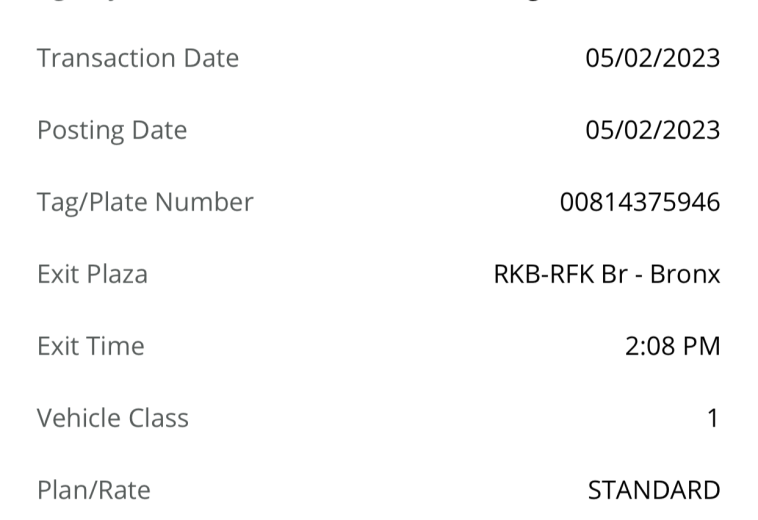
Task: Click the STANDARD plan value
Action: pyautogui.click(x=654, y=490)
